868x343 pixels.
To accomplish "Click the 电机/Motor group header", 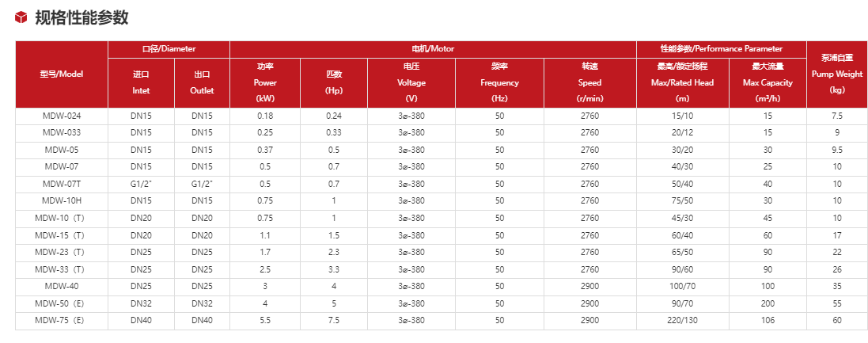I will click(433, 49).
